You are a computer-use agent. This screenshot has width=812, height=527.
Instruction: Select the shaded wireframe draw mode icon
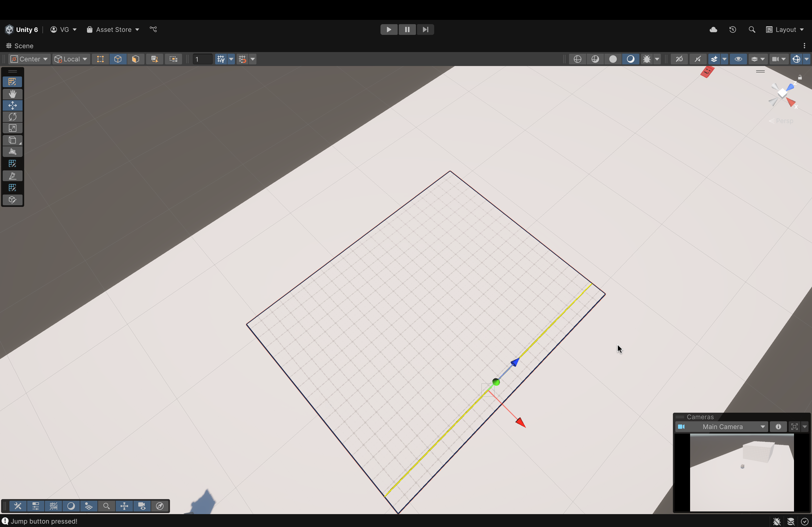click(x=595, y=59)
